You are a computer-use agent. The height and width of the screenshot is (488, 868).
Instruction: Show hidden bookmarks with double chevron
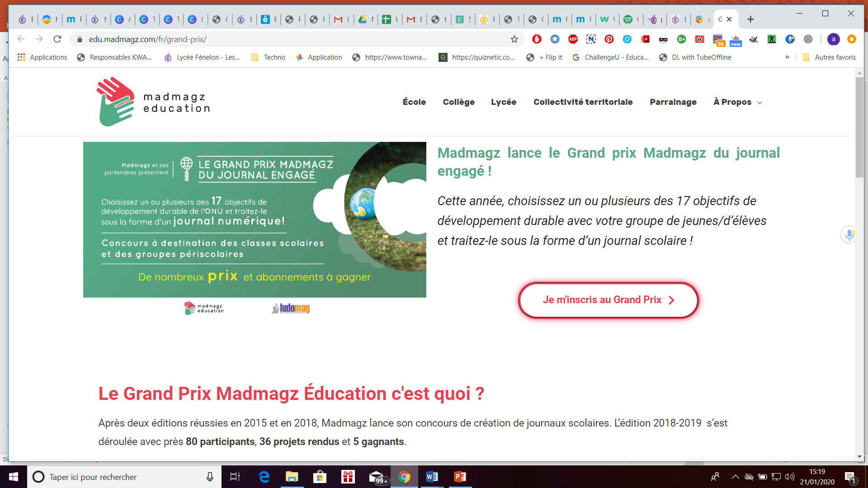coord(787,57)
